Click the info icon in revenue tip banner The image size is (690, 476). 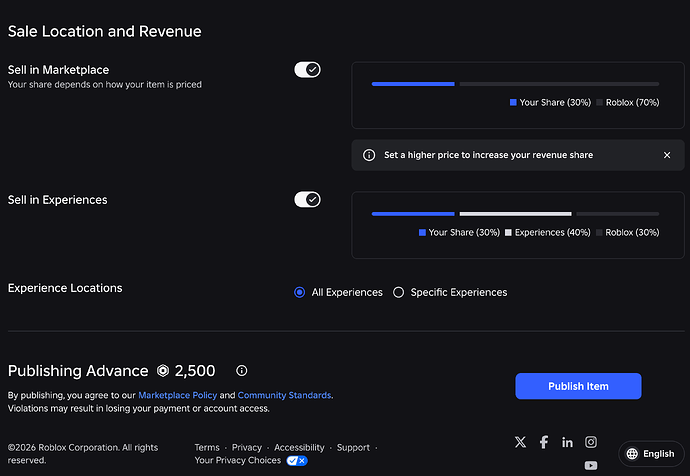[x=369, y=155]
